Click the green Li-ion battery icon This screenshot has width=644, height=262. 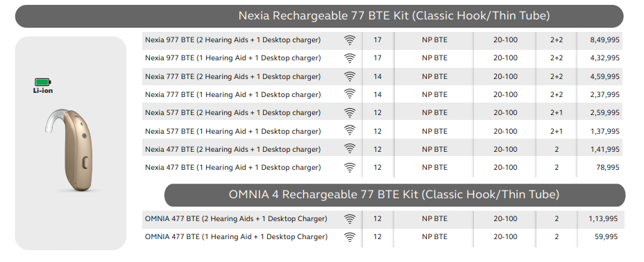point(42,82)
